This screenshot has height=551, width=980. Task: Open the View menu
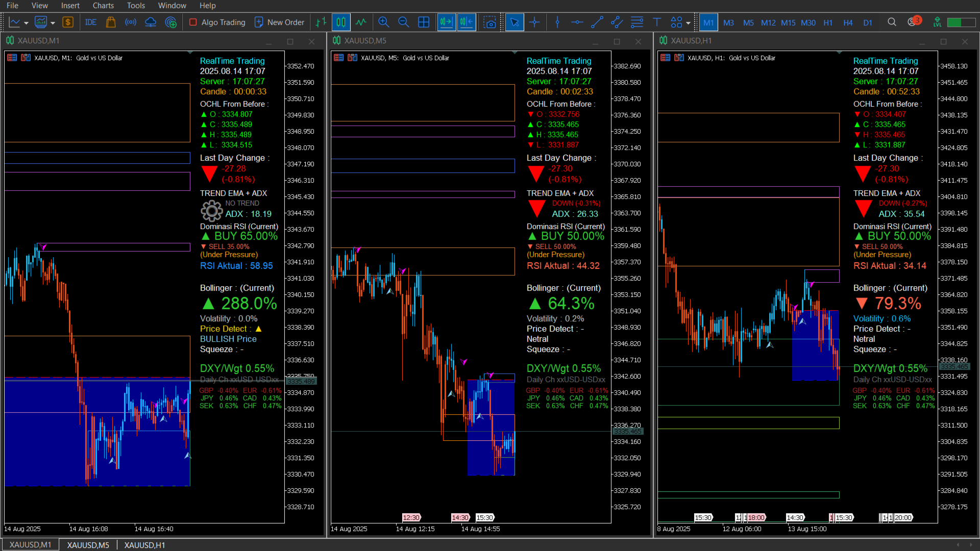[40, 6]
